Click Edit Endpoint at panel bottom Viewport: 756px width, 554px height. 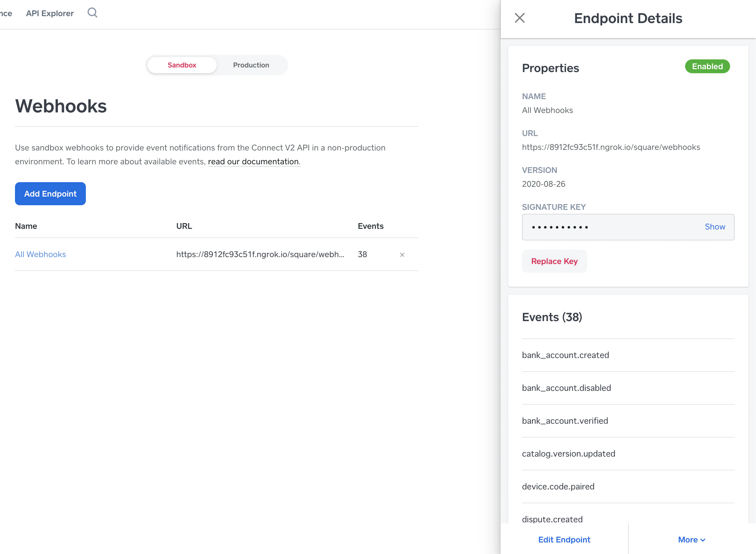tap(564, 540)
